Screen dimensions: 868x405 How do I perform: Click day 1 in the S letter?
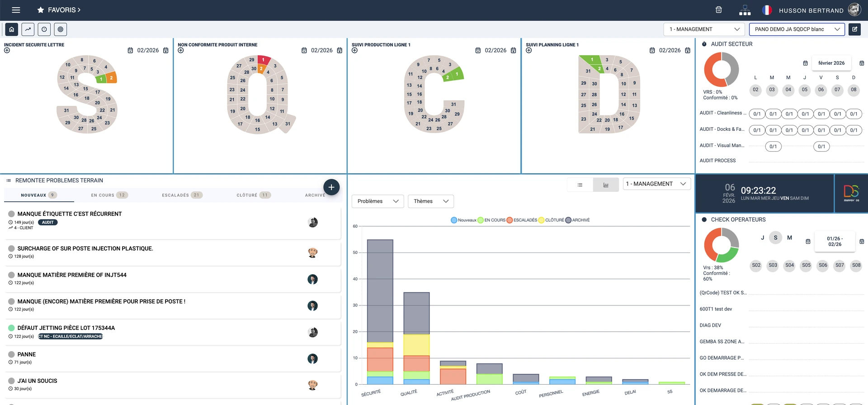tap(101, 80)
